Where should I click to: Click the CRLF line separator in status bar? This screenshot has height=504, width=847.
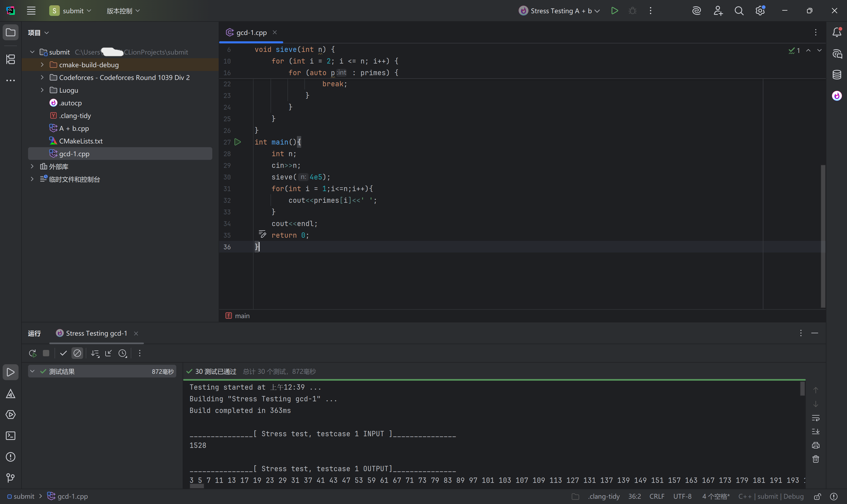click(x=656, y=496)
